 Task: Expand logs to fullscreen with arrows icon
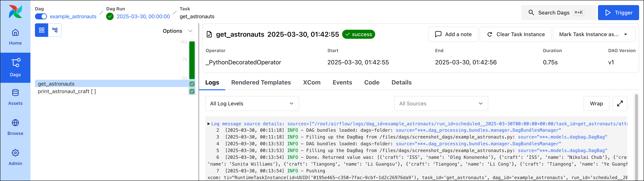[x=620, y=103]
